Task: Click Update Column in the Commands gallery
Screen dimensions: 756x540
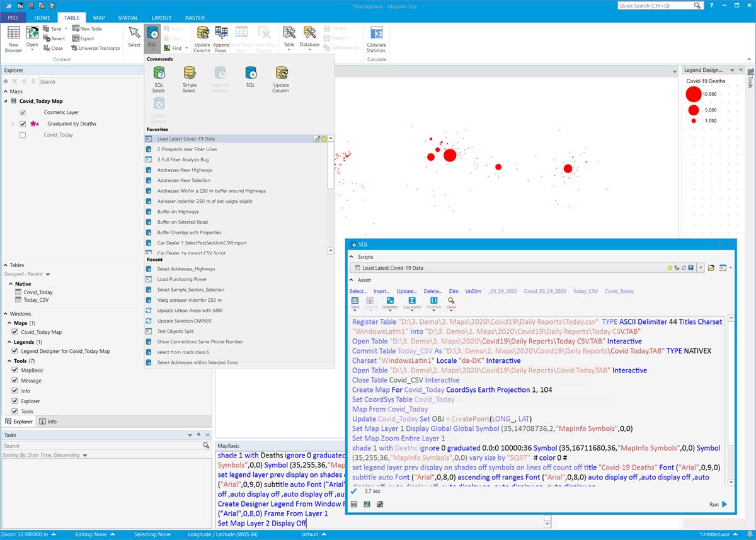Action: [x=280, y=78]
